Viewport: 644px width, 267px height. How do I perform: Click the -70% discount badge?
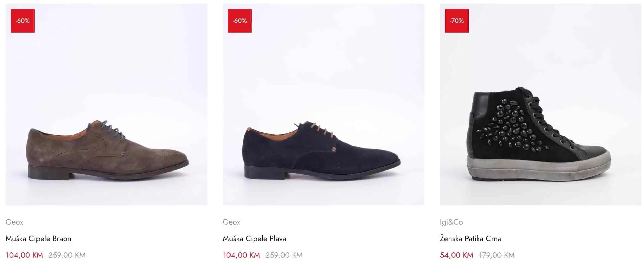457,21
